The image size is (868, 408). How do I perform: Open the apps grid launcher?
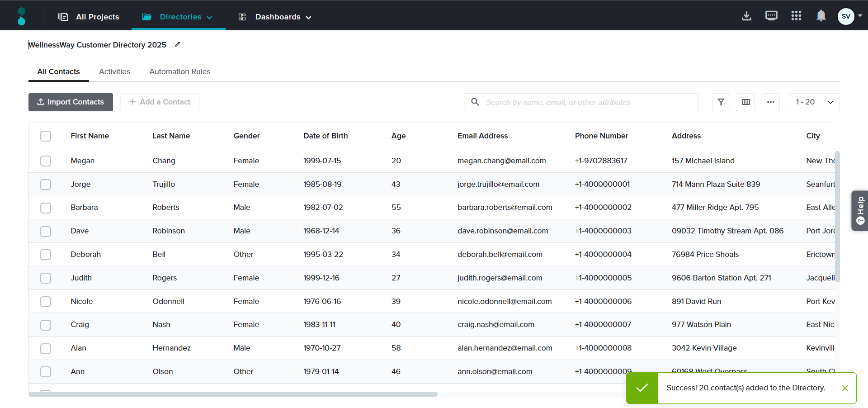click(x=796, y=16)
